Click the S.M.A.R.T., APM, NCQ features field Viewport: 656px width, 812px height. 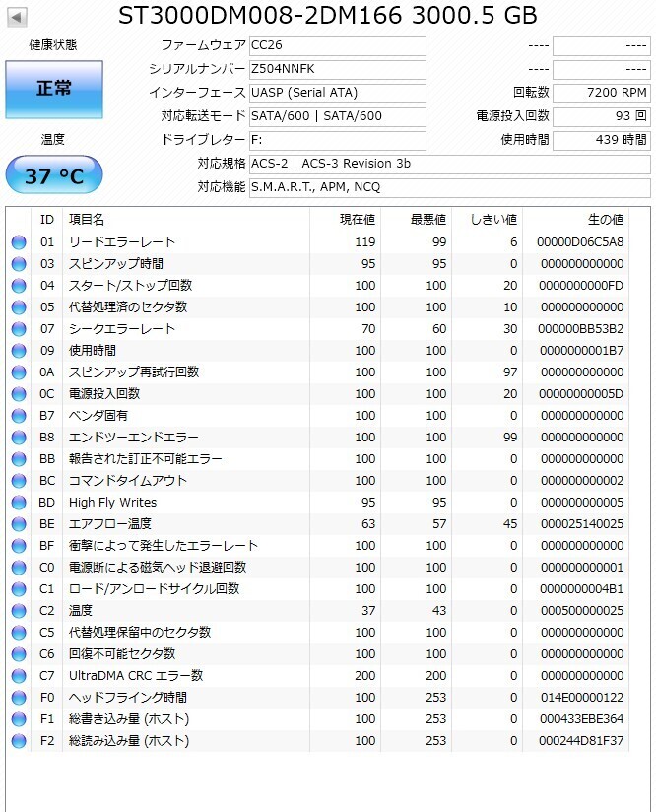[x=450, y=187]
